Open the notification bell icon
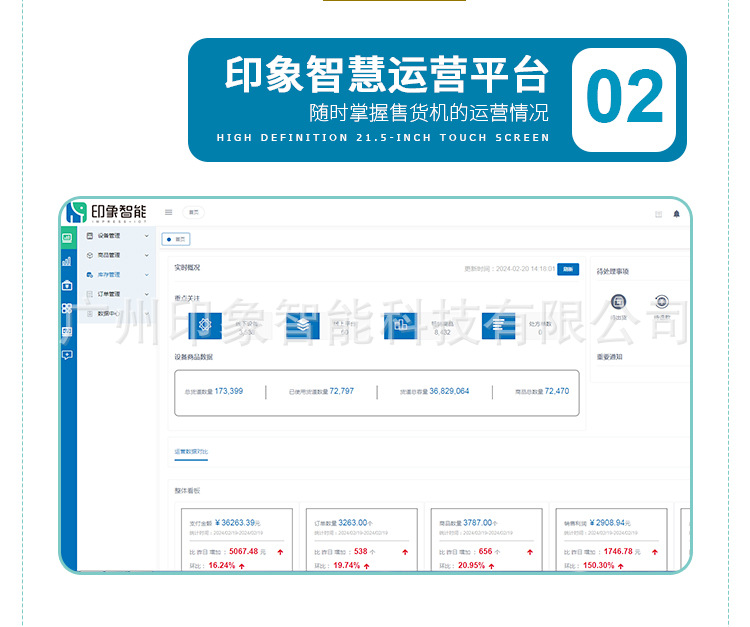Image resolution: width=750 pixels, height=627 pixels. pyautogui.click(x=676, y=214)
